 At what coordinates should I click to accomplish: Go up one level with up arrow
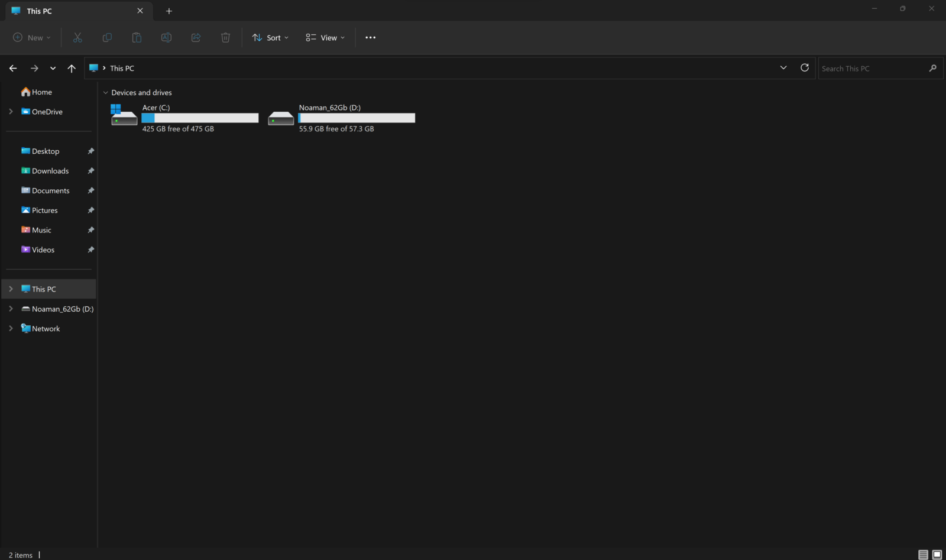pyautogui.click(x=72, y=69)
